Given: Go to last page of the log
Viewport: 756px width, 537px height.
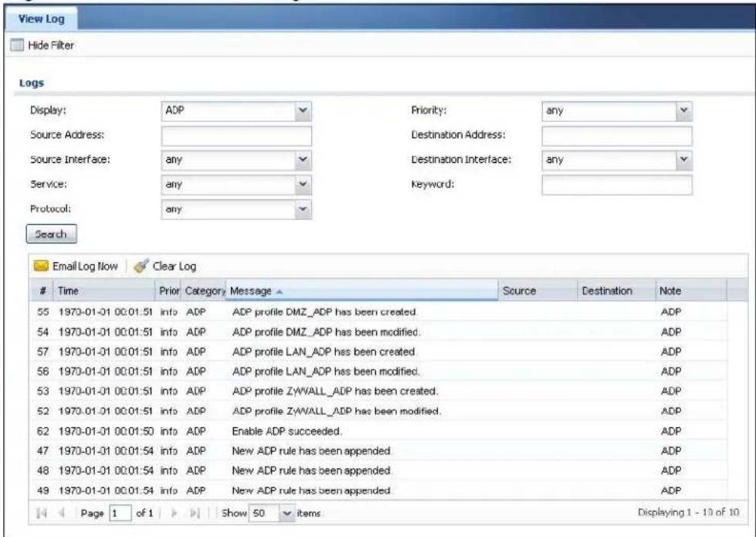Looking at the screenshot, I should [195, 513].
